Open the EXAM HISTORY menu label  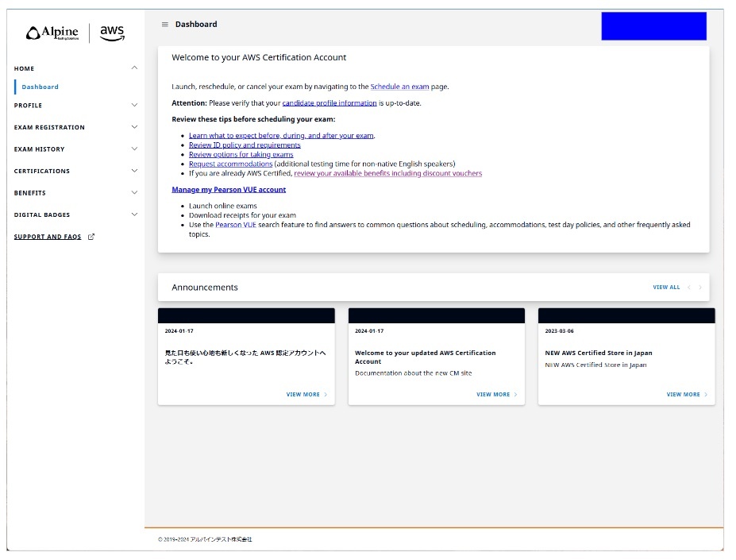click(40, 149)
